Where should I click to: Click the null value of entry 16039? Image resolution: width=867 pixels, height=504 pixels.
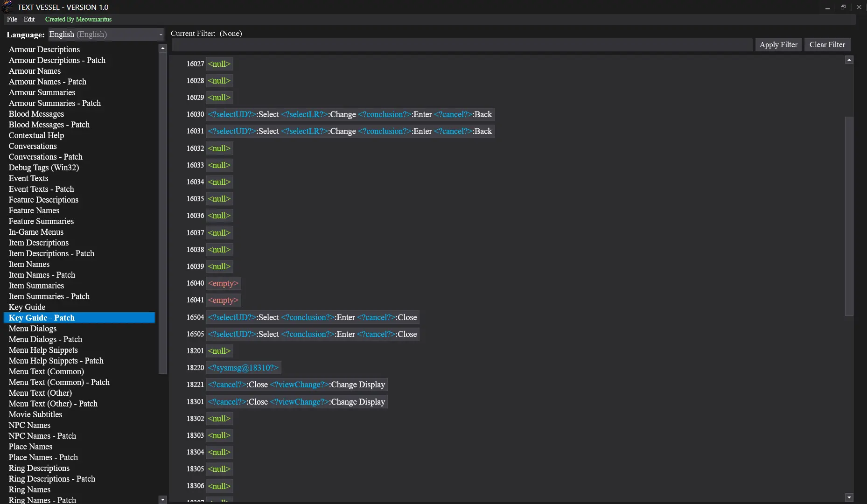(219, 266)
